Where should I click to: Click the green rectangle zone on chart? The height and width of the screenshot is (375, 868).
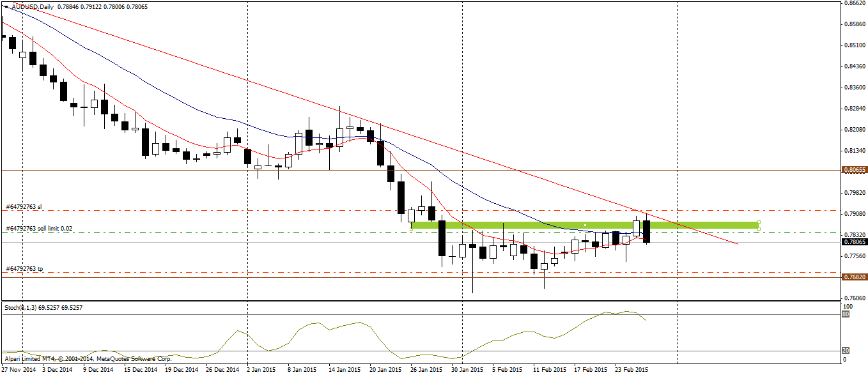(585, 226)
